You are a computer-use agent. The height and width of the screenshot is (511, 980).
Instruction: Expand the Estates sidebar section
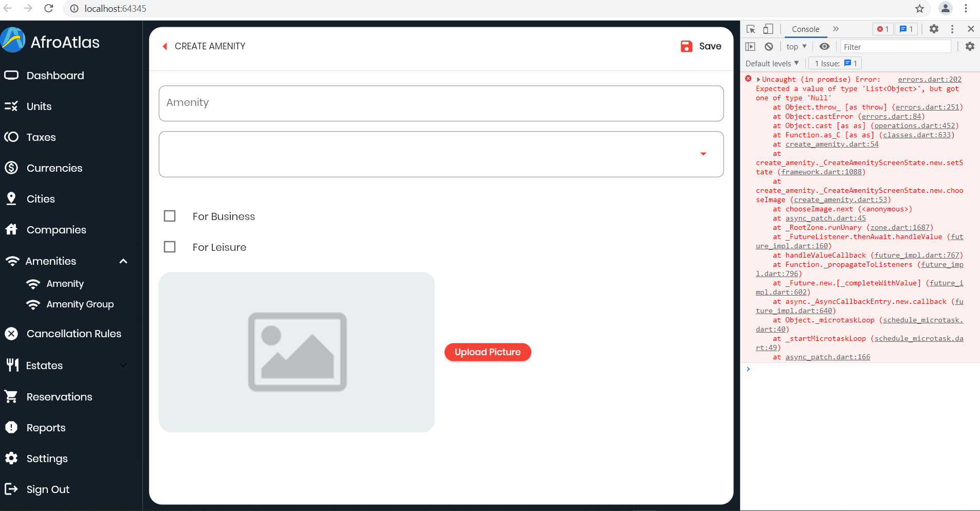(x=123, y=366)
